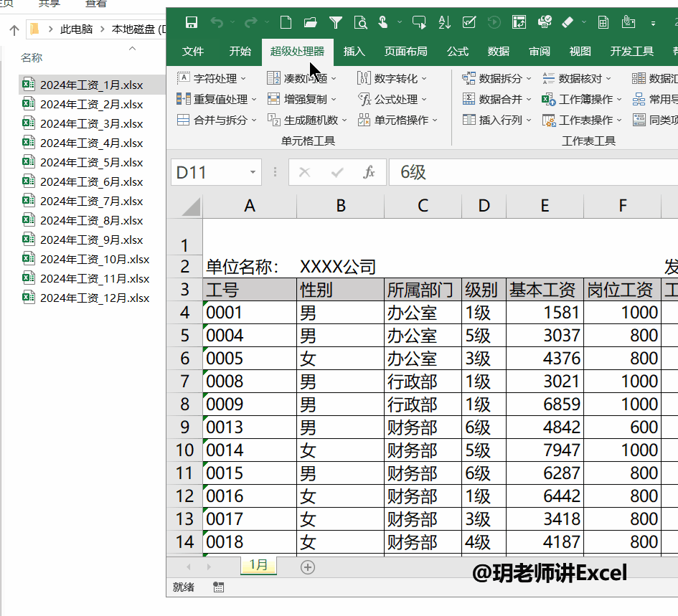Select the 超级处理器 ribbon tab
678x616 pixels.
tap(297, 52)
